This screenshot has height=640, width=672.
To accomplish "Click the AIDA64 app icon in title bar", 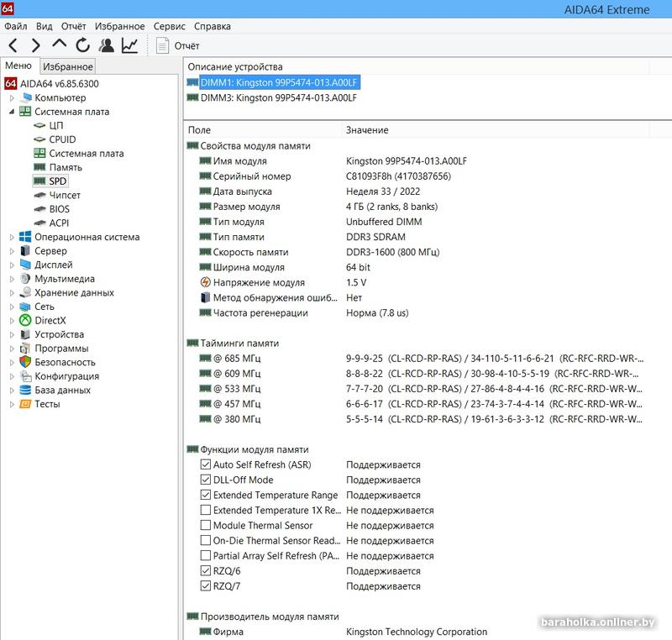I will pos(8,8).
